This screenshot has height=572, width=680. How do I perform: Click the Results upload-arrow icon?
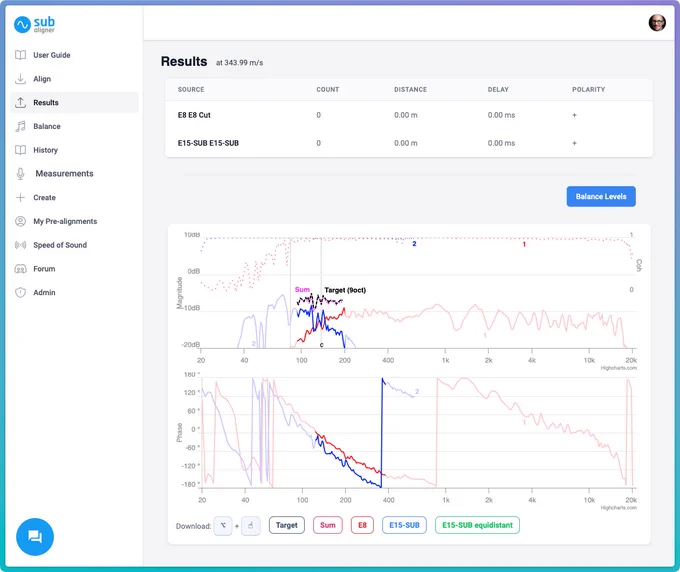pyautogui.click(x=20, y=103)
